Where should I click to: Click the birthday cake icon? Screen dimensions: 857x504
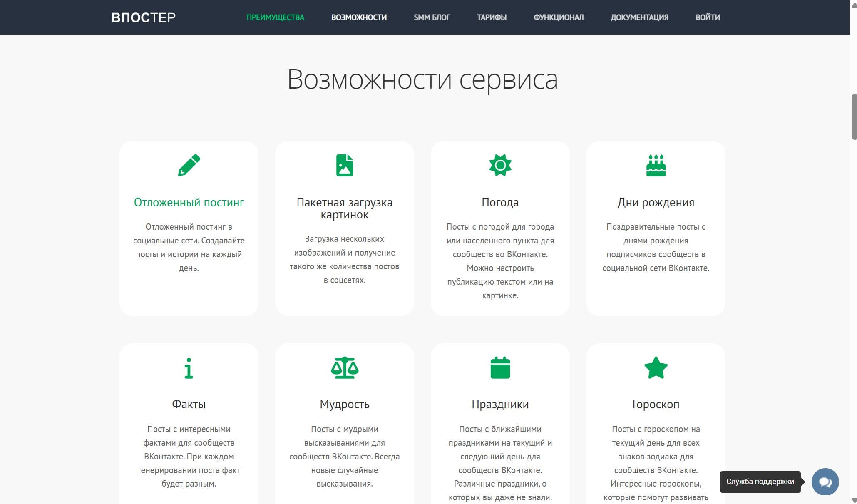point(656,165)
